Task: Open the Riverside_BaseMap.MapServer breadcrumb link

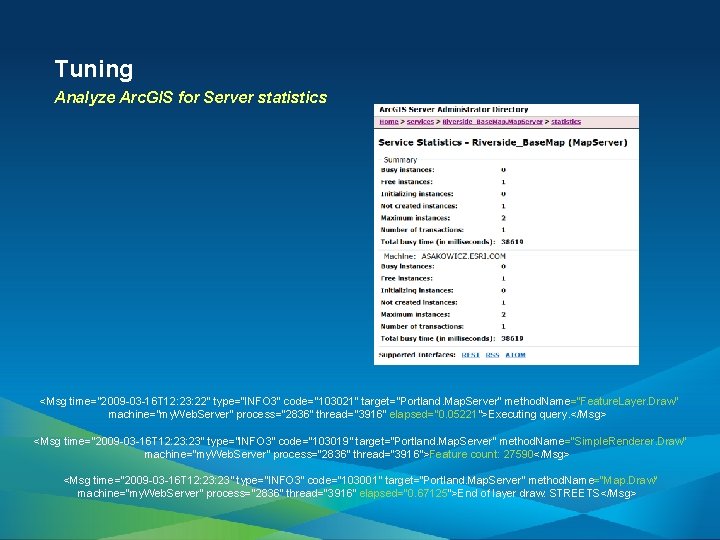Action: [492, 122]
